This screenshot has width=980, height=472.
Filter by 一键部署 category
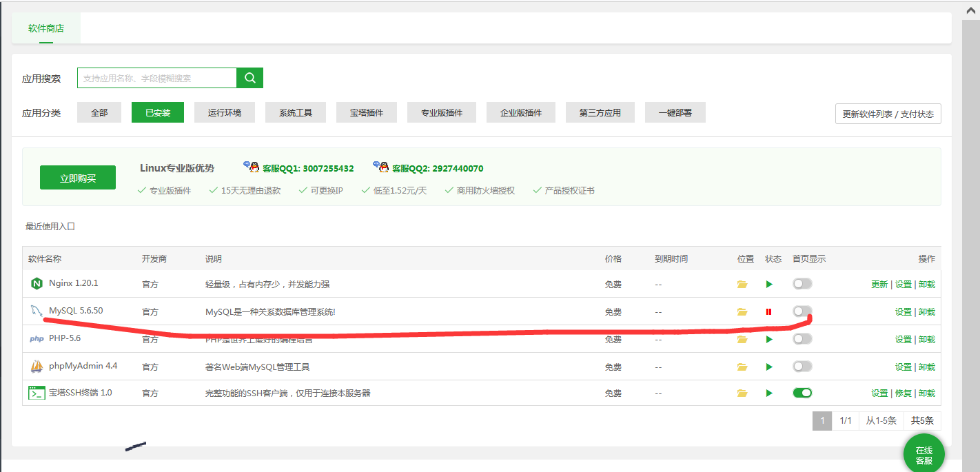[x=675, y=112]
